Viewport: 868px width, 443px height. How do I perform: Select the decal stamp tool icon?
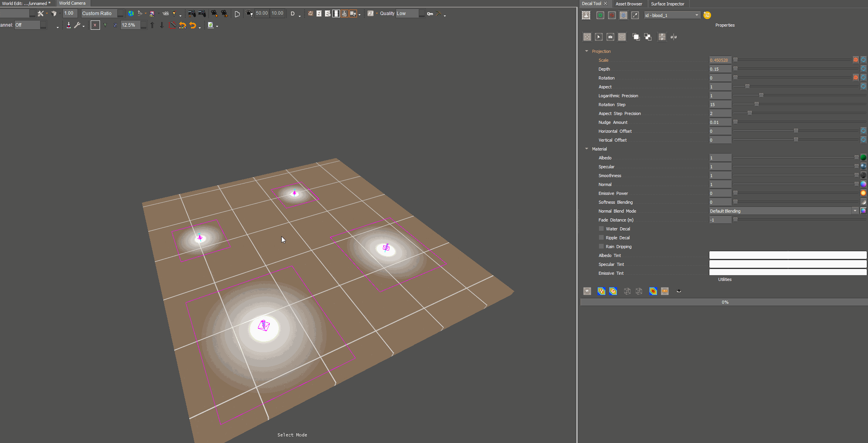click(x=586, y=15)
